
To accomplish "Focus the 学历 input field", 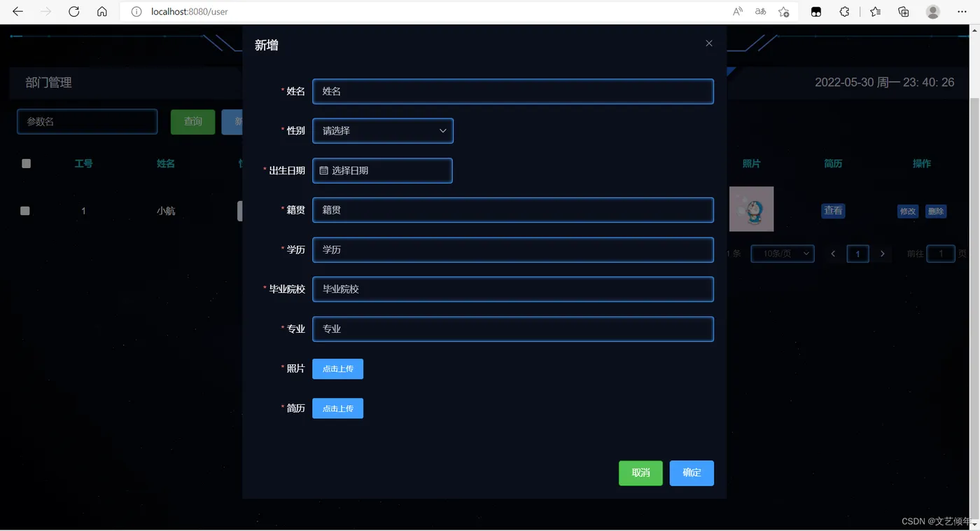I will tap(513, 249).
